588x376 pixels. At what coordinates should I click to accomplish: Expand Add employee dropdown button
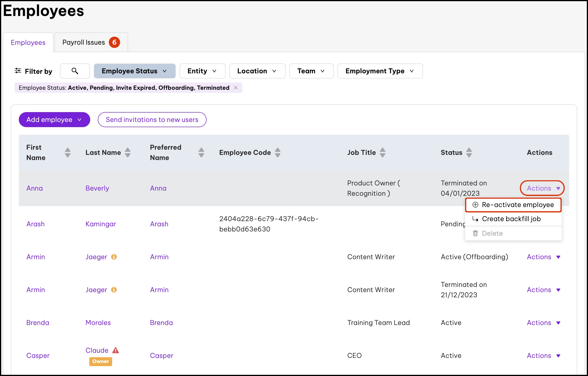54,120
